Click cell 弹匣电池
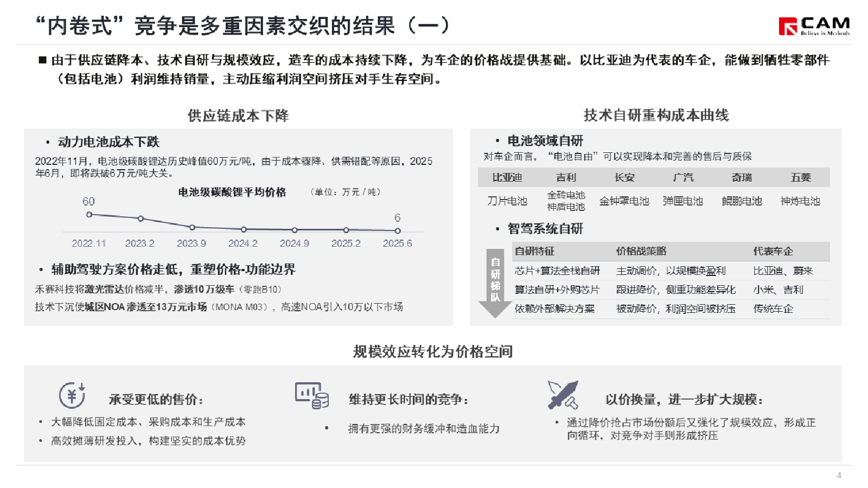The width and height of the screenshot is (868, 488). (683, 201)
